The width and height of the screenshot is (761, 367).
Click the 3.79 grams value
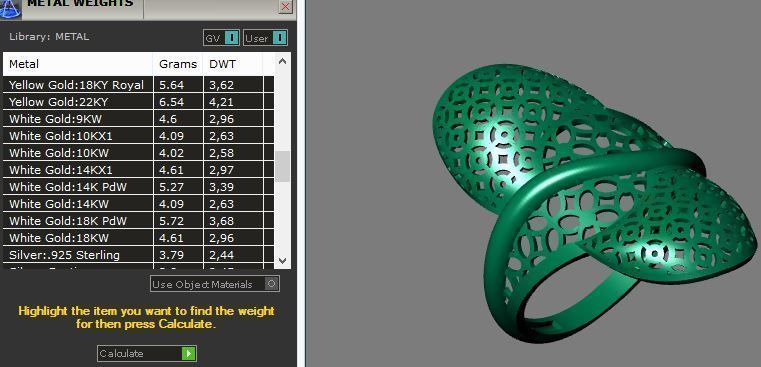[171, 255]
